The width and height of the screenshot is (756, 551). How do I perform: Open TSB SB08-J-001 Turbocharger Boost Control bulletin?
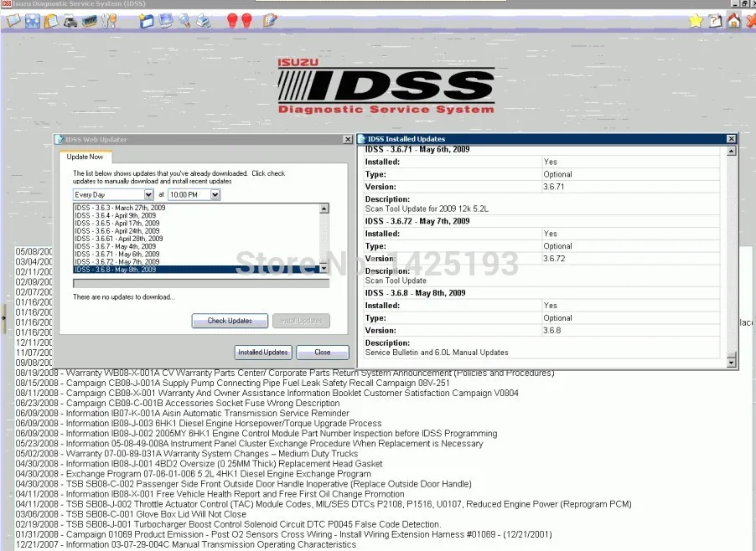[x=228, y=524]
